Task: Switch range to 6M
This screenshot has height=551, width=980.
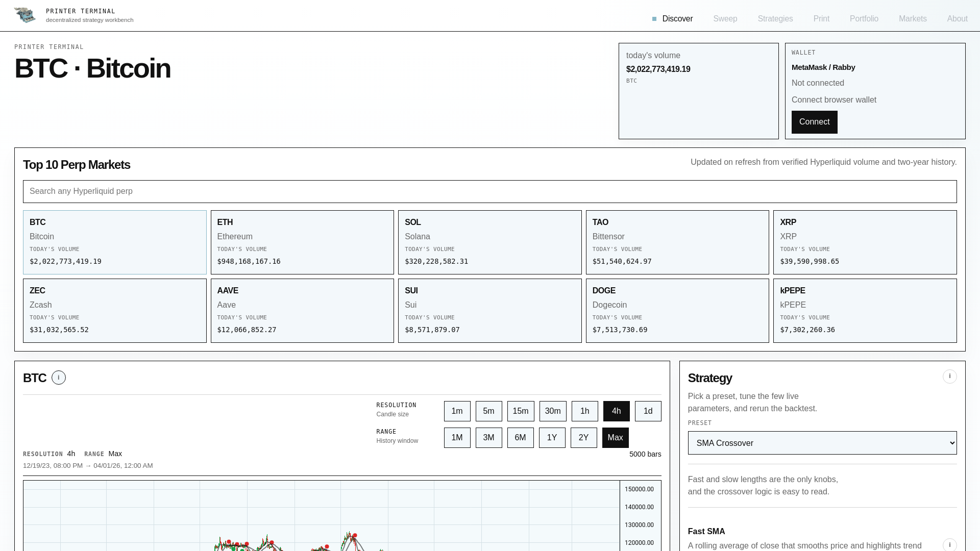Action: 520,438
